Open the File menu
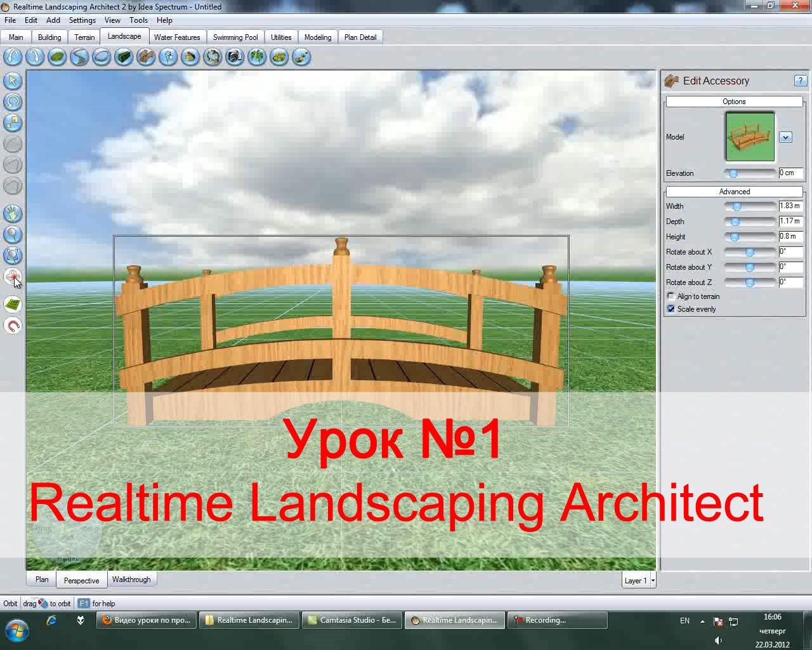812x650 pixels. pyautogui.click(x=10, y=20)
